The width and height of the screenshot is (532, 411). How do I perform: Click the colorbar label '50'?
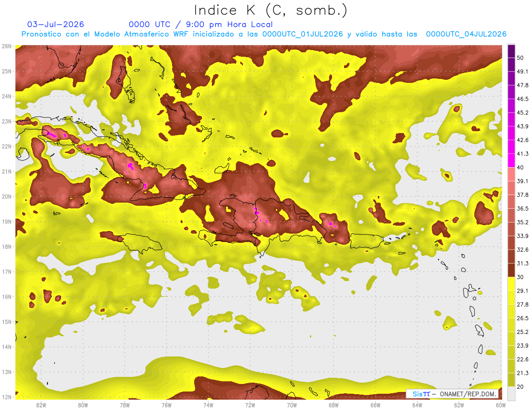(520, 58)
